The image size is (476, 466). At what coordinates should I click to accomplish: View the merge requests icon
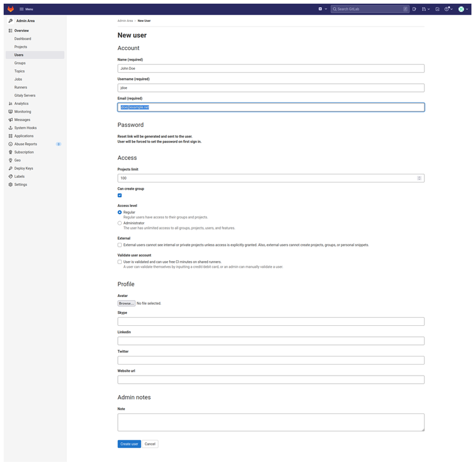coord(424,9)
